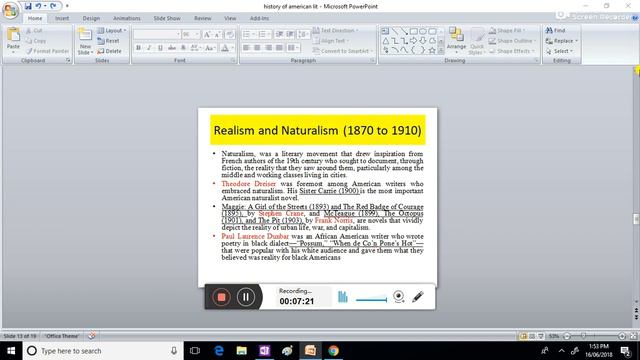Open the font color dropdown arrow
Image resolution: width=640 pixels, height=360 pixels.
[233, 48]
